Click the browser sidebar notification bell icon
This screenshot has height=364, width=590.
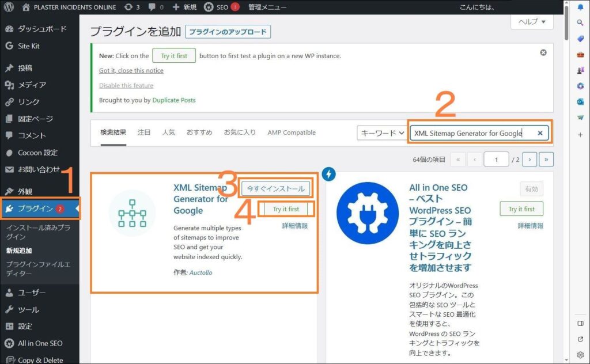pos(580,7)
